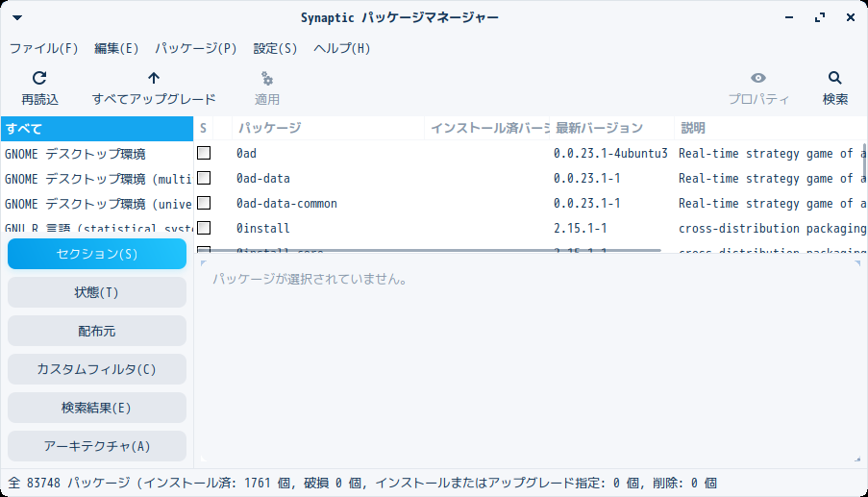Select package name 0install

263,228
